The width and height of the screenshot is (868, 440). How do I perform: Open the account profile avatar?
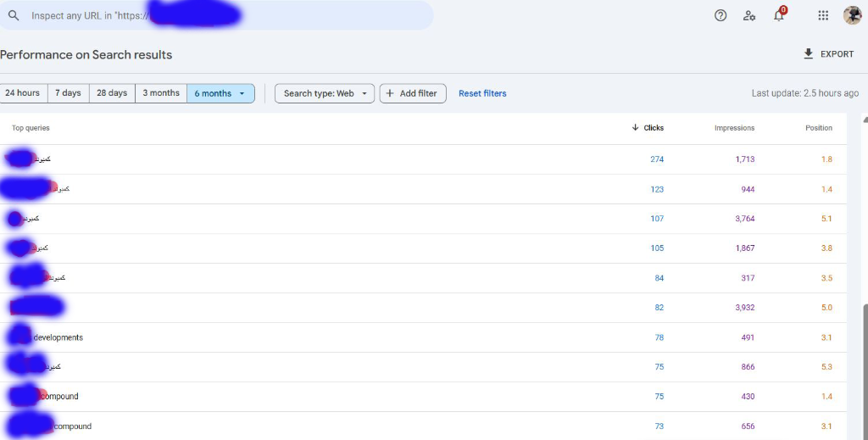pyautogui.click(x=852, y=15)
